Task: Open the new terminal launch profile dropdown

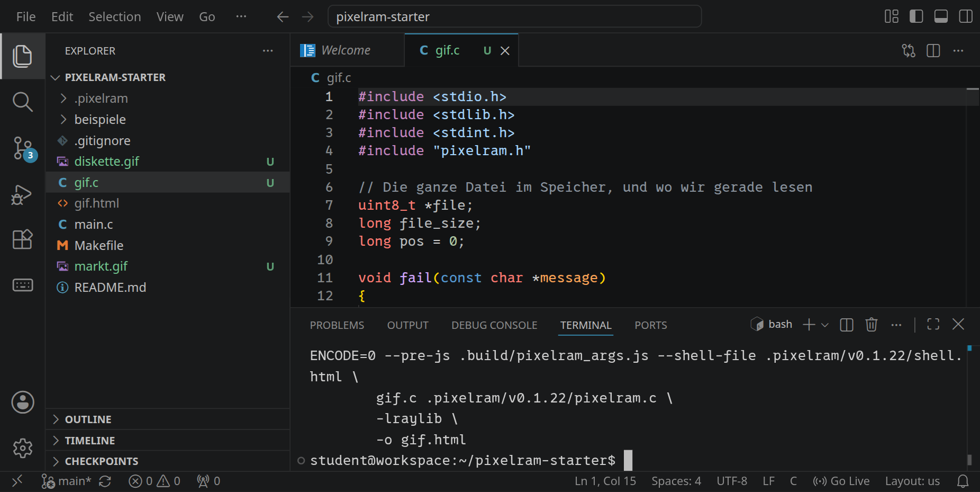Action: [x=825, y=325]
